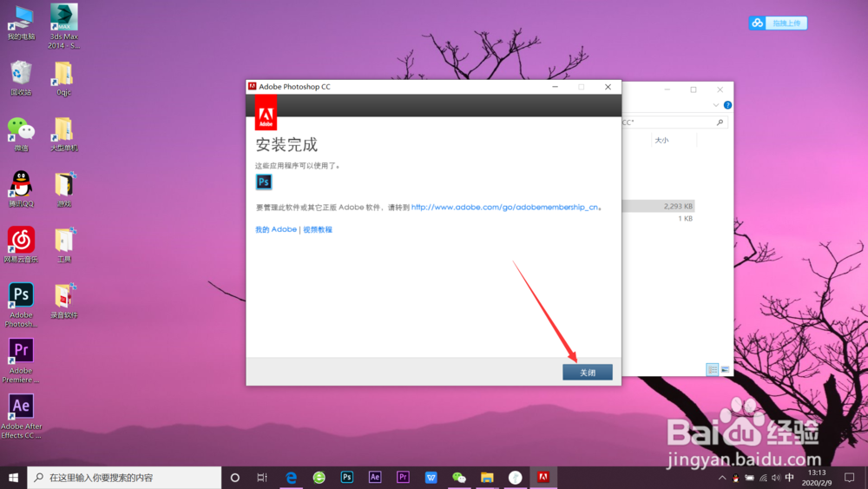Open WeChat from the taskbar
The height and width of the screenshot is (489, 868).
click(459, 478)
